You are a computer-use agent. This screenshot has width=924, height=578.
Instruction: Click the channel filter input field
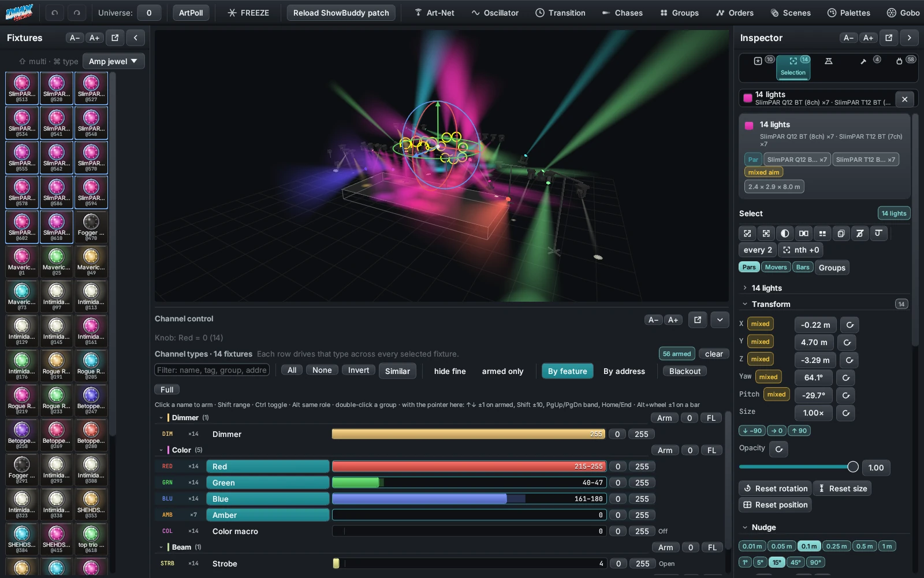tap(212, 370)
